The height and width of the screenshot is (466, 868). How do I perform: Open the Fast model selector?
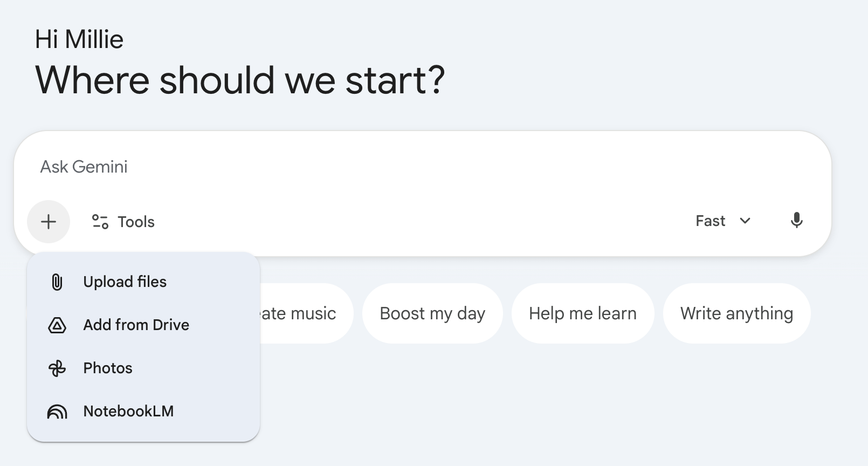[x=723, y=221]
